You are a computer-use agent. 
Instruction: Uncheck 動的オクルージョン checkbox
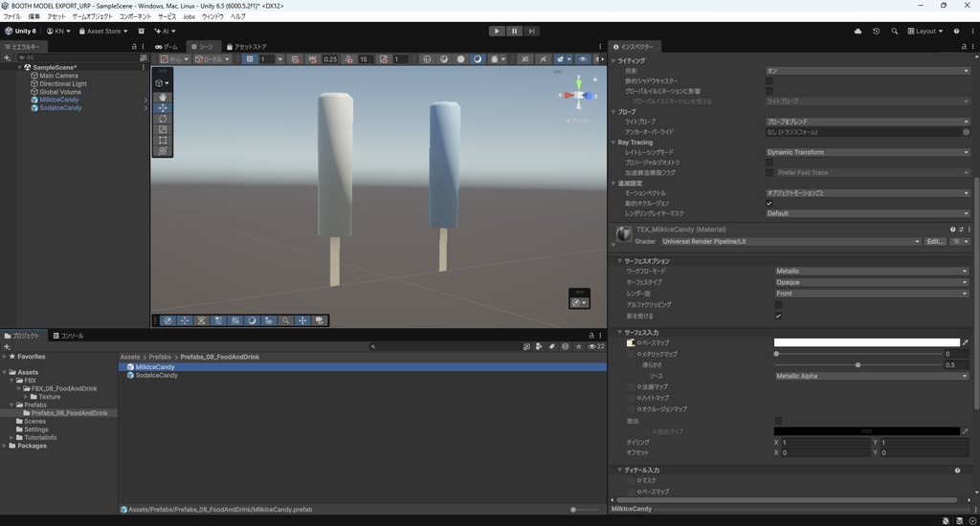click(x=769, y=203)
